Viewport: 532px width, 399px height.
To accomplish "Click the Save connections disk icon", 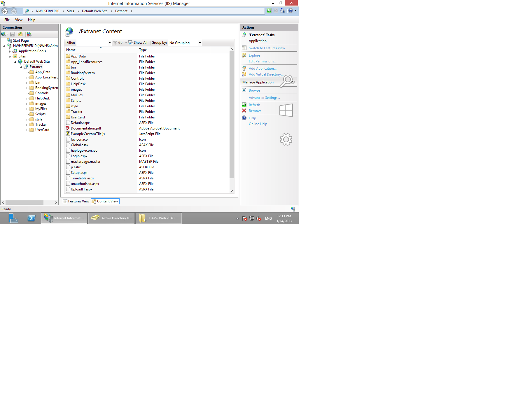I will [12, 34].
